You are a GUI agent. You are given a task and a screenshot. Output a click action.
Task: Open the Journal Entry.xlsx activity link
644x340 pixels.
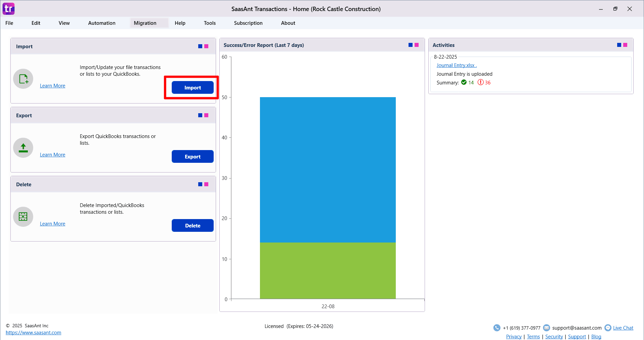point(455,65)
